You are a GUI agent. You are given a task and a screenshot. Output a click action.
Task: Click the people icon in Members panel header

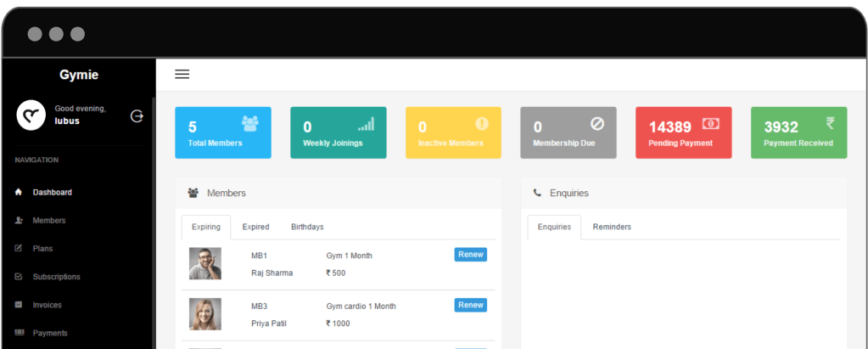tap(193, 193)
